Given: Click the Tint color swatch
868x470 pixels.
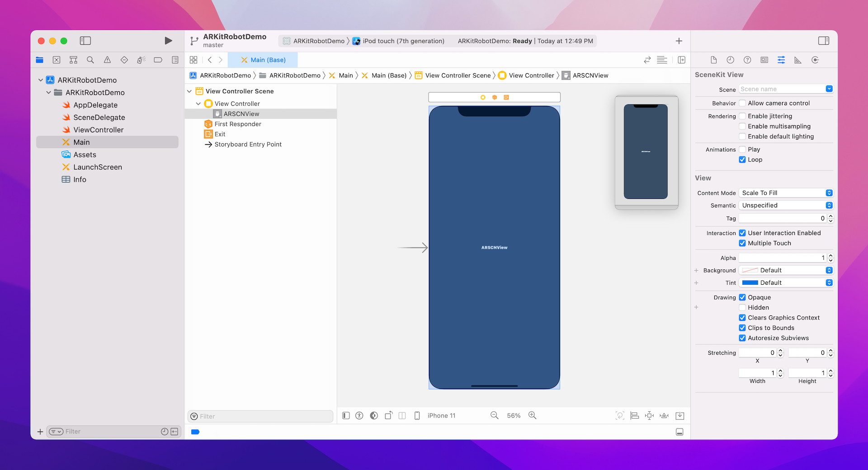Looking at the screenshot, I should pos(750,282).
